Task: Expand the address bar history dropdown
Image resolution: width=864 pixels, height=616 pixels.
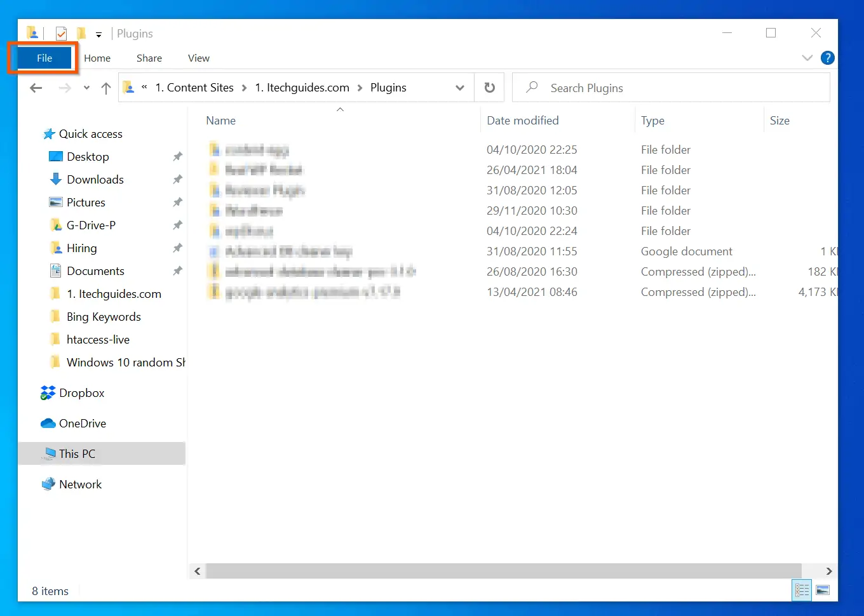Action: pos(460,88)
